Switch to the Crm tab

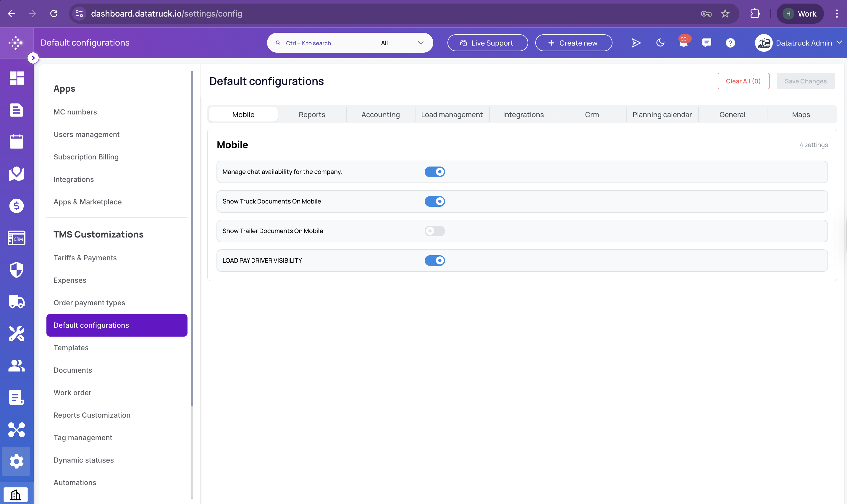(592, 114)
